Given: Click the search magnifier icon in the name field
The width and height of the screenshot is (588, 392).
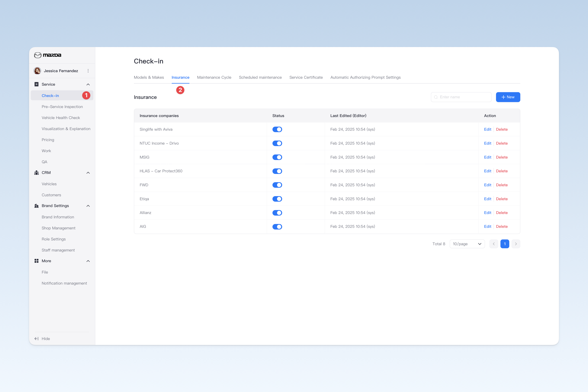Looking at the screenshot, I should pyautogui.click(x=436, y=97).
